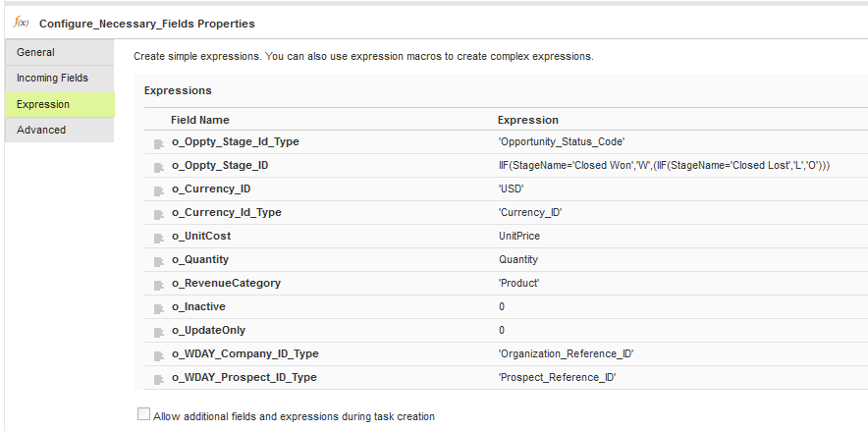Click the row icon beside o_WDAY_Company_ID_Type
868x431 pixels.
(159, 355)
